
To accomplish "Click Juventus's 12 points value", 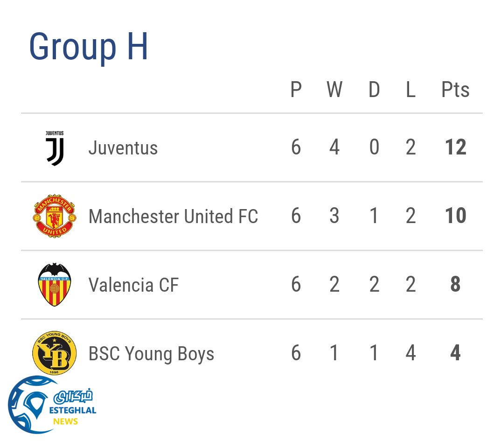I will (x=455, y=148).
